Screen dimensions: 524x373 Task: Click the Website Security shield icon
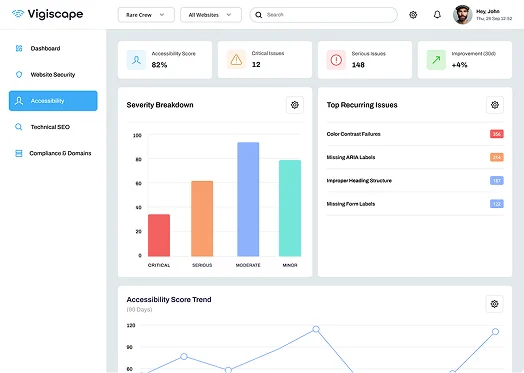[x=19, y=75]
